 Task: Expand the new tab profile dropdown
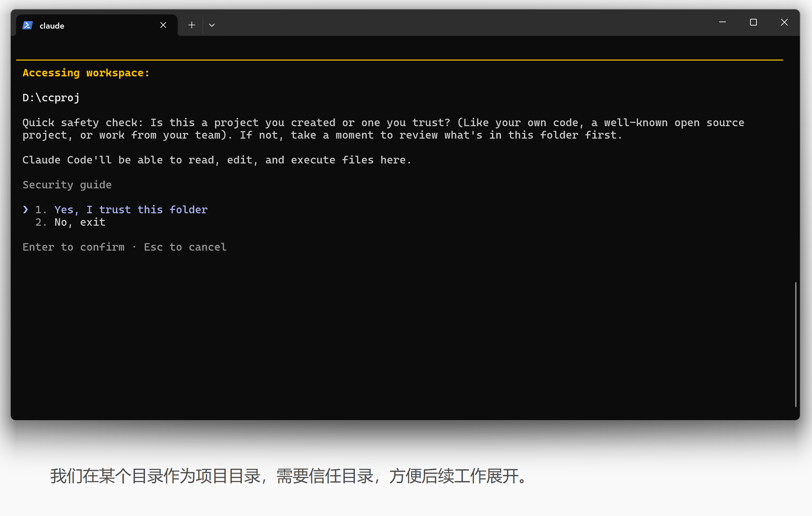pyautogui.click(x=212, y=25)
